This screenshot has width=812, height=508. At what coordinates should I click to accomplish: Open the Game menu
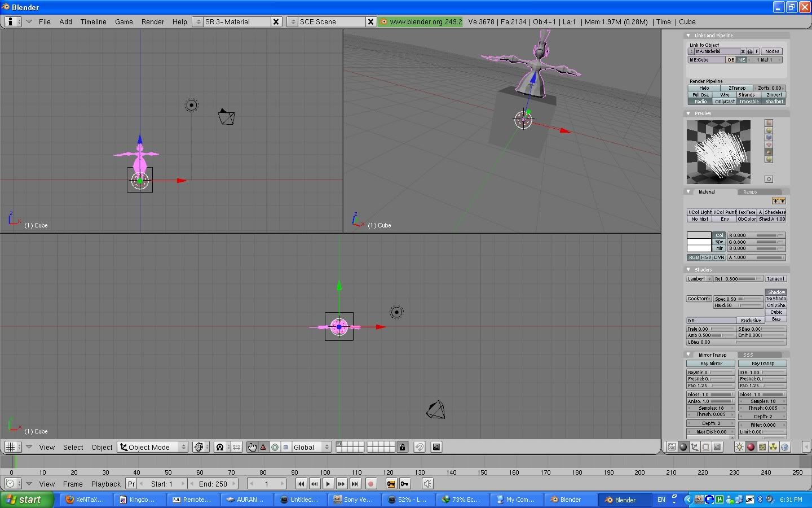[x=124, y=21]
